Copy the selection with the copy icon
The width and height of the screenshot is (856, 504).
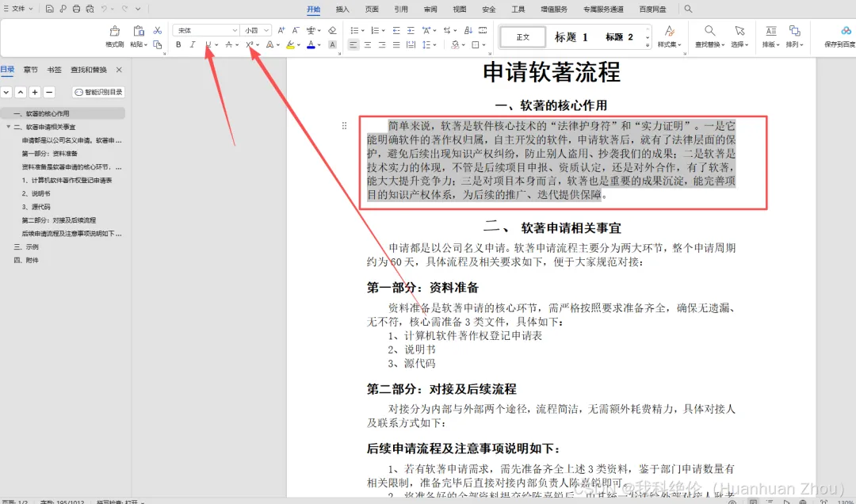point(157,45)
